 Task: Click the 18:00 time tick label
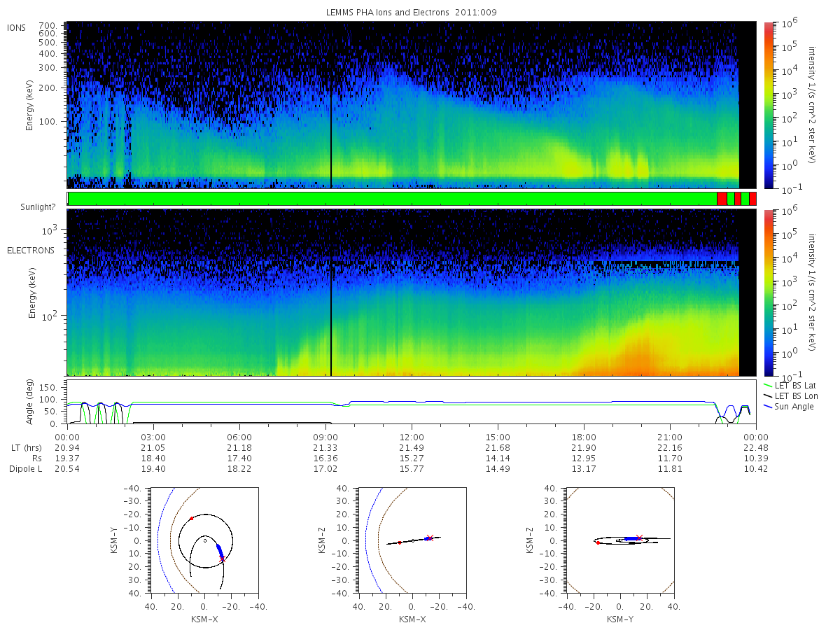584,436
